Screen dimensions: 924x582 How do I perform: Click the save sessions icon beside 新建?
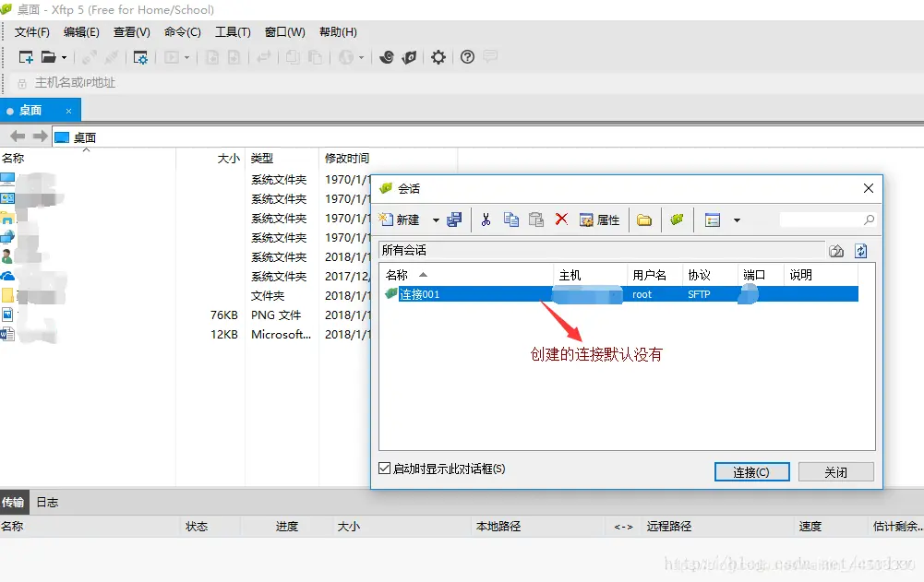tap(454, 220)
